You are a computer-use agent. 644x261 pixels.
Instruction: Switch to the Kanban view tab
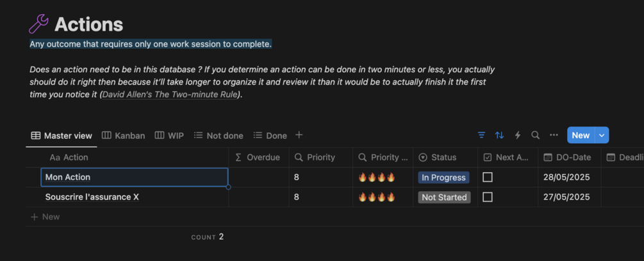[124, 136]
